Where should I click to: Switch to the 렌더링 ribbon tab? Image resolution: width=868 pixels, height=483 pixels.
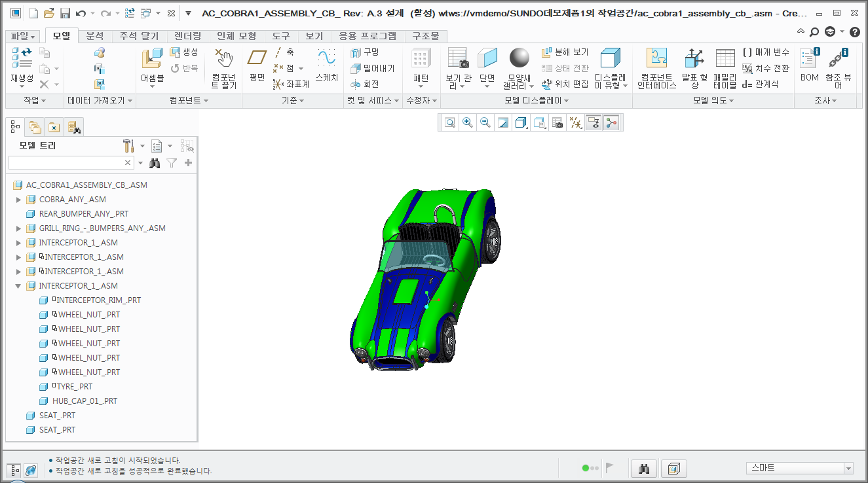(187, 36)
